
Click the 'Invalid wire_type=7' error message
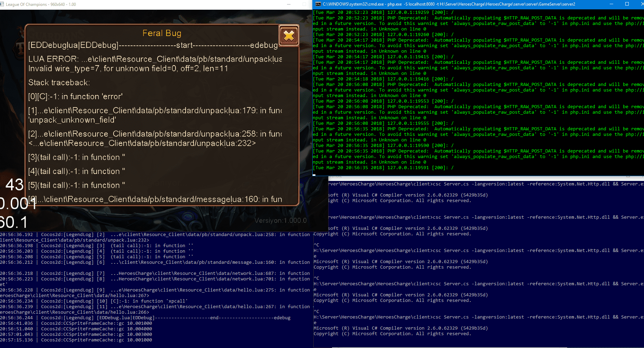click(128, 69)
